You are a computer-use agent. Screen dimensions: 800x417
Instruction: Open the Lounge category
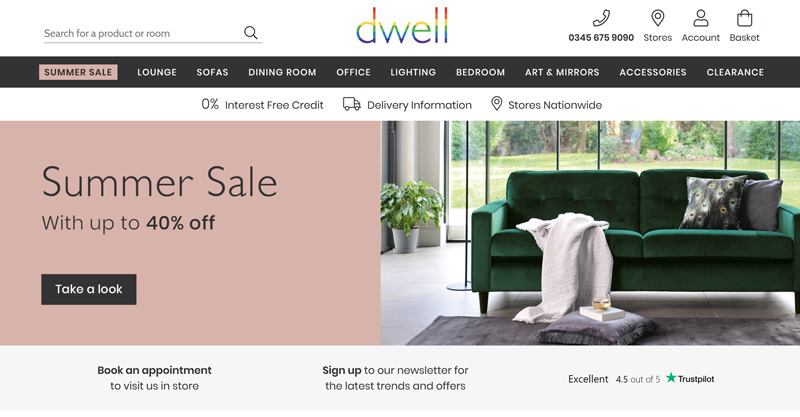click(157, 72)
